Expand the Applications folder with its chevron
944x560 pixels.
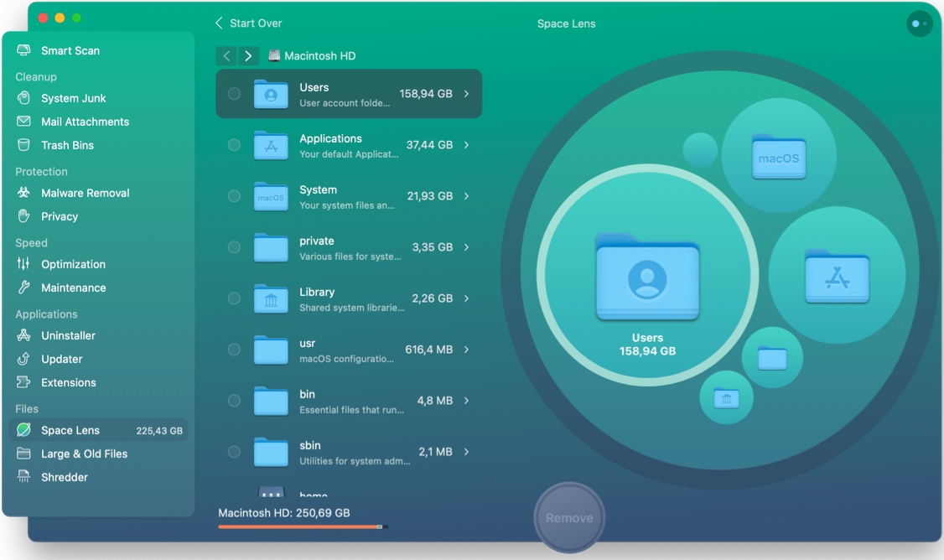tap(467, 145)
